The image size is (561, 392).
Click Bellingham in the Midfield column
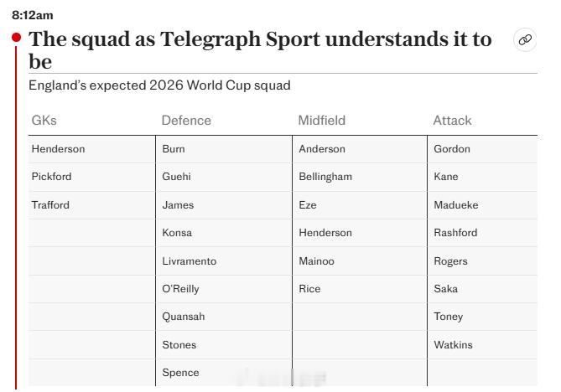(x=325, y=177)
